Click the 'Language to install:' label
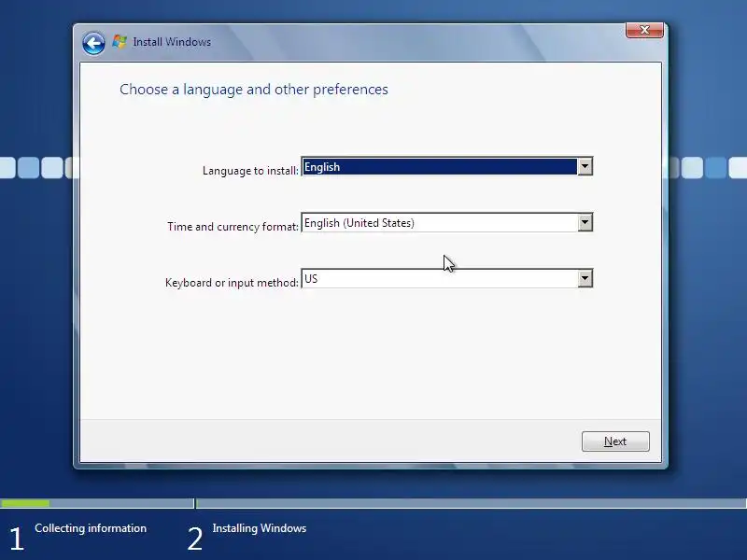Viewport: 747px width, 560px height. tap(250, 171)
